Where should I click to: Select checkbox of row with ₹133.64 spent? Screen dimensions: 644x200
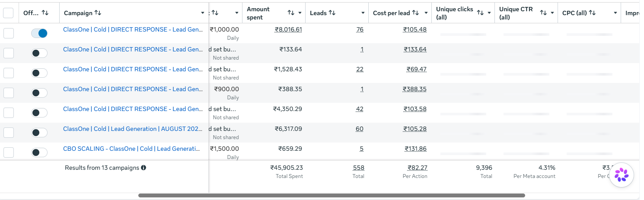[x=8, y=53]
